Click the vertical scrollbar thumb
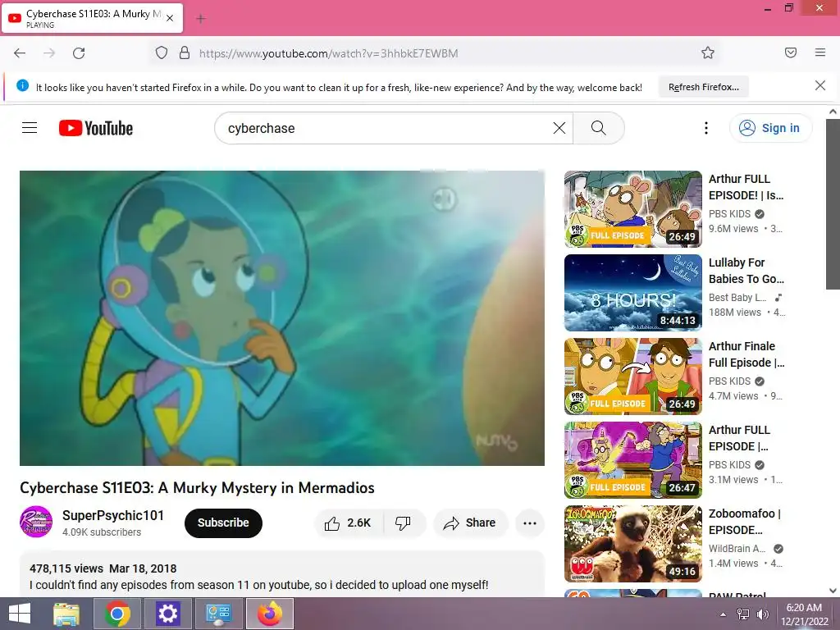This screenshot has width=840, height=630. point(833,204)
